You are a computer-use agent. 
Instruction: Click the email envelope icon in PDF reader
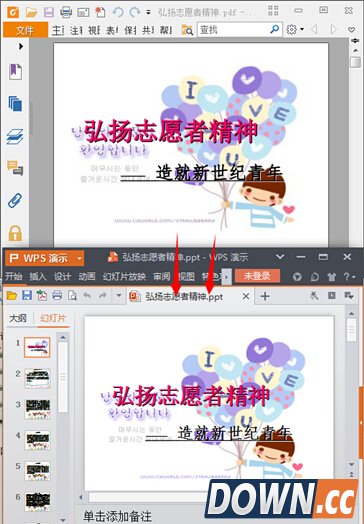83,13
